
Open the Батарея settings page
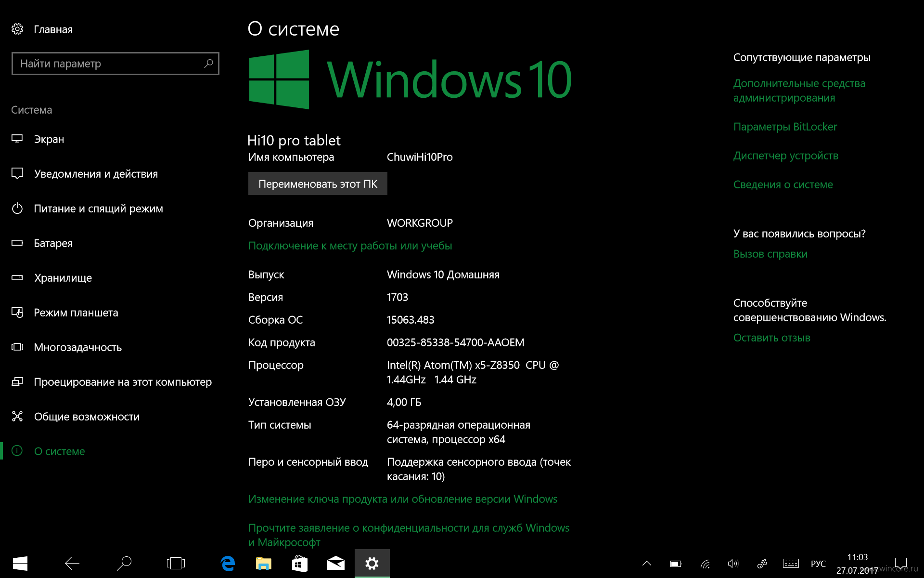coord(115,243)
